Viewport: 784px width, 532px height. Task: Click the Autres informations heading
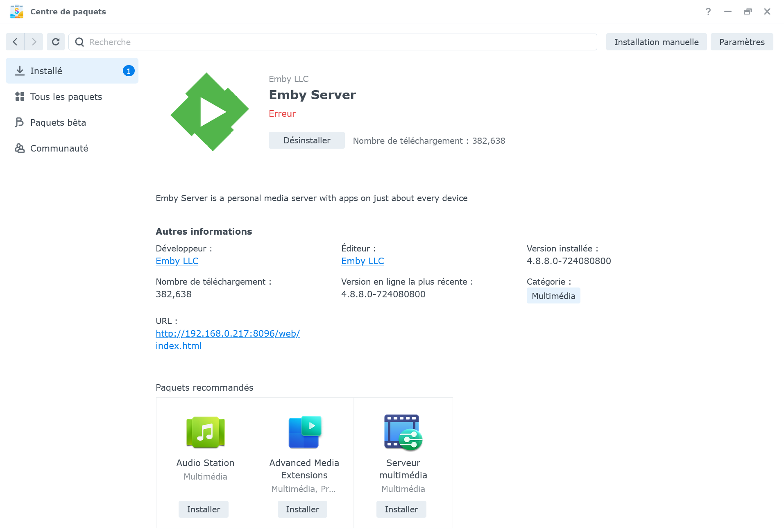[x=204, y=232]
